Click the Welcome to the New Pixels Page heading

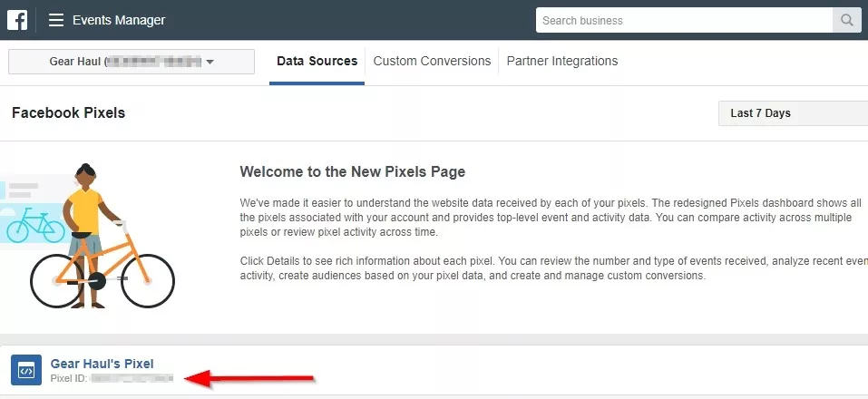pos(353,172)
